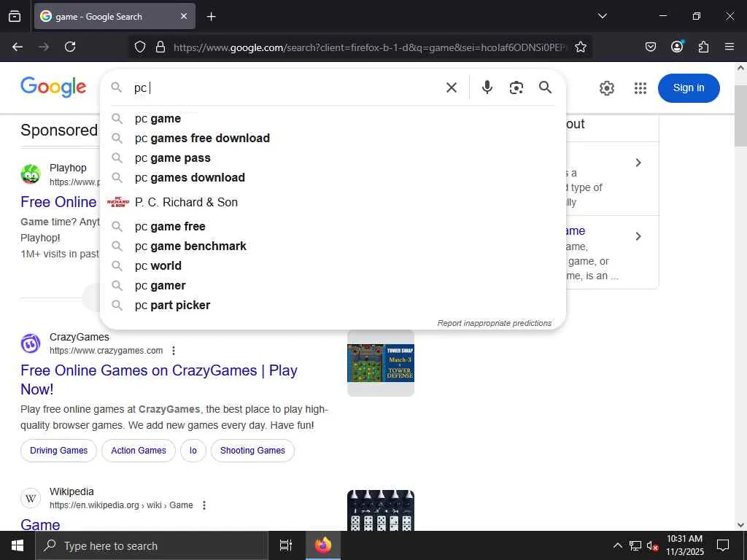Screen dimensions: 747x560
Task: Open Task View on taskbar
Action: point(285,545)
